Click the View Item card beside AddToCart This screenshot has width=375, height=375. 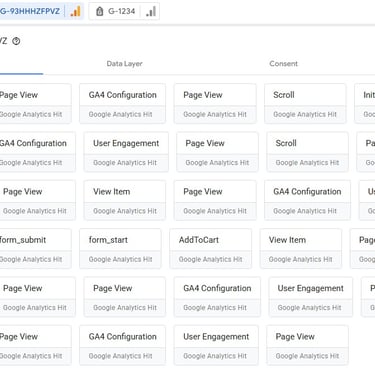pos(301,249)
